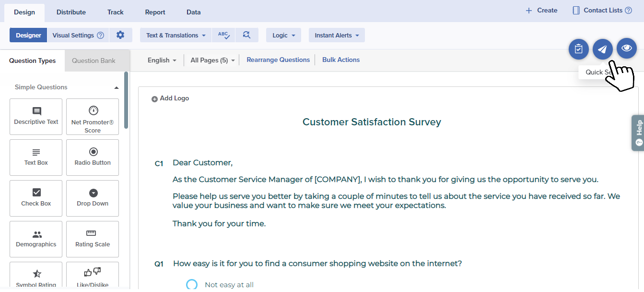Click the Visual Settings help icon
Screen dimensions: 644x292
click(x=101, y=36)
